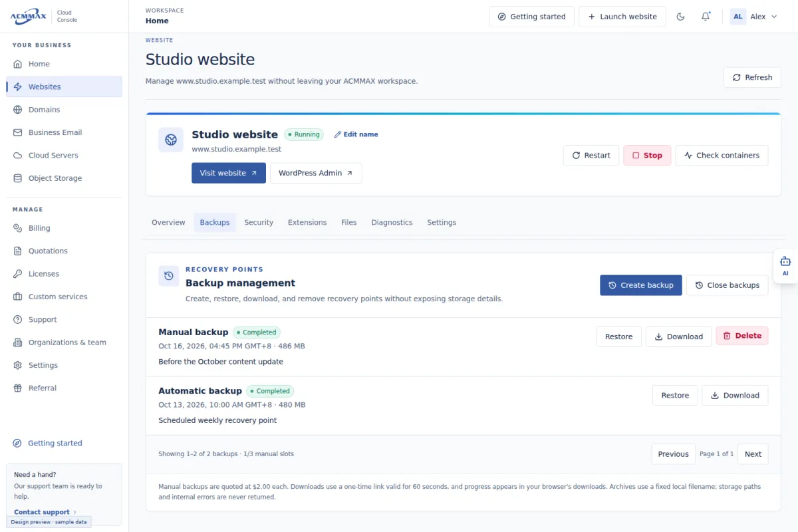The image size is (798, 532).
Task: Open Organizations & team in the sidebar
Action: [x=64, y=342]
